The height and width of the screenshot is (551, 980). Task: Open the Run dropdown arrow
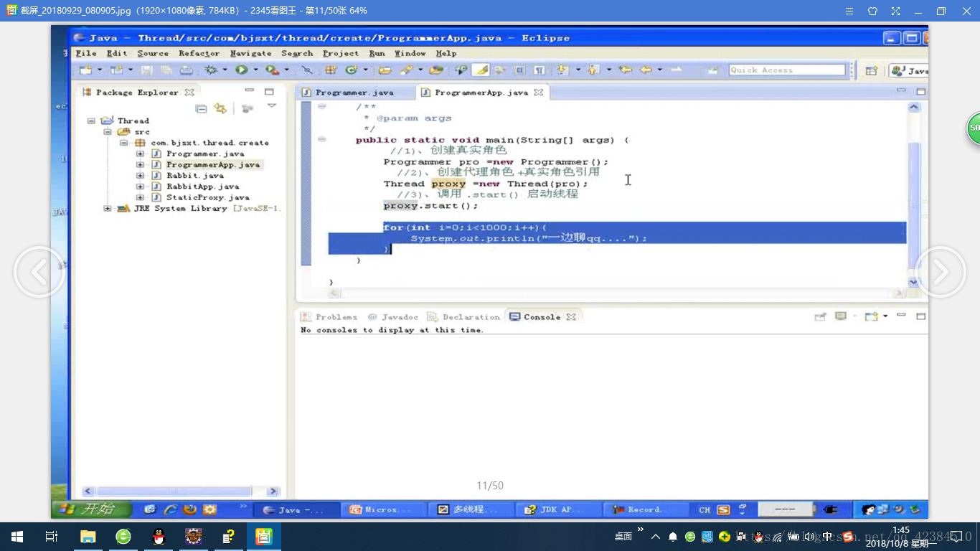255,70
